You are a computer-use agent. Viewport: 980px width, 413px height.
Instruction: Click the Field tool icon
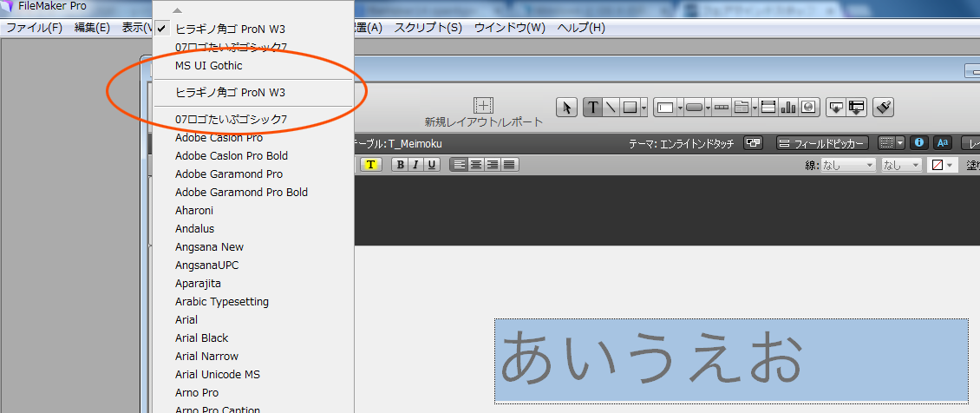point(836,108)
